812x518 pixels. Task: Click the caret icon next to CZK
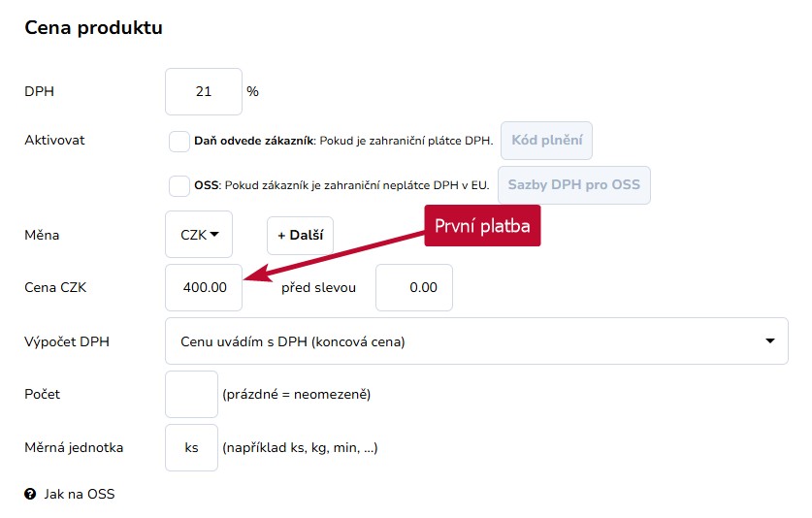tap(214, 234)
